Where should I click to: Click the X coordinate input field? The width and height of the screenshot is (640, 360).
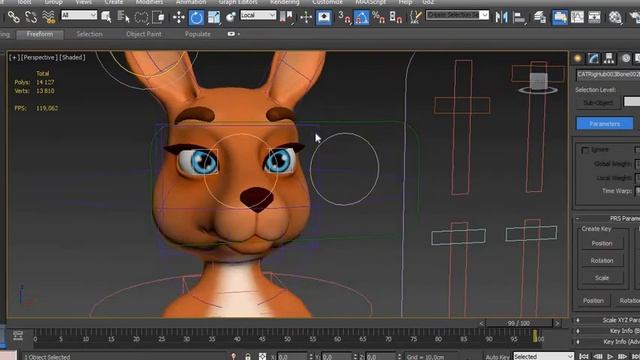click(292, 357)
